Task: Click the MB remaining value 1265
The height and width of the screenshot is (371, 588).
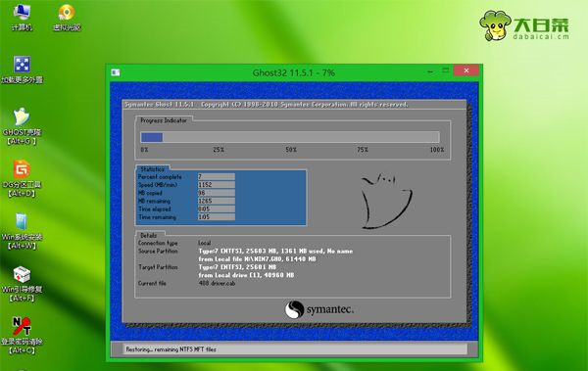Action: click(x=217, y=201)
